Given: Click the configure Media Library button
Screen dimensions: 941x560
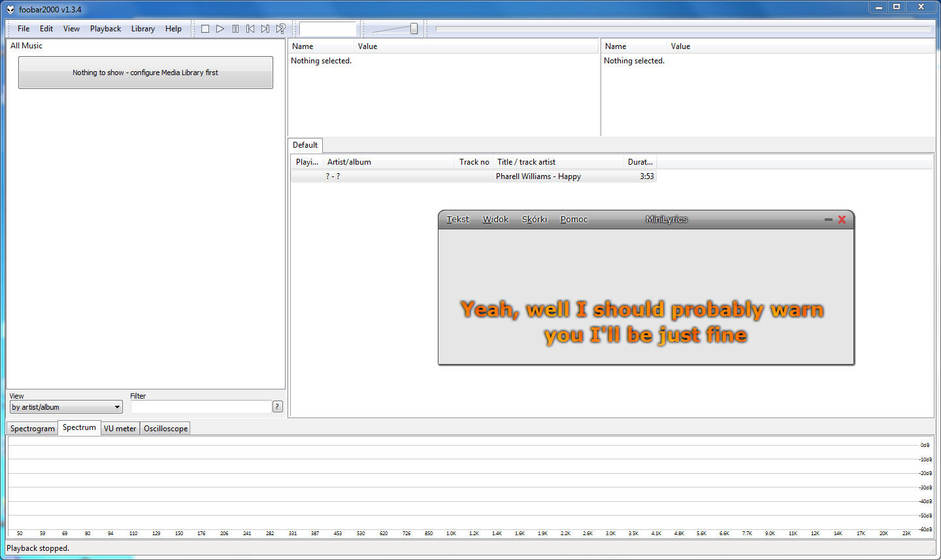Looking at the screenshot, I should 146,73.
